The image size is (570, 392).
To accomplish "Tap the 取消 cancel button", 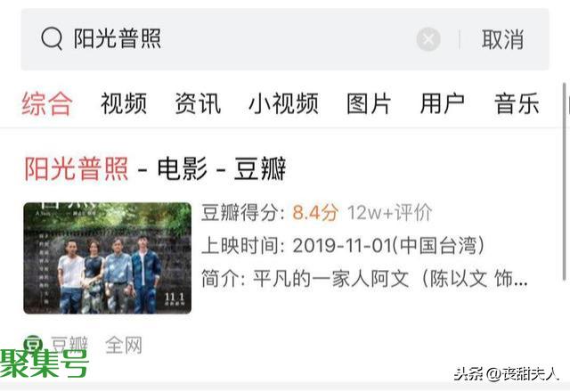I will (x=502, y=39).
